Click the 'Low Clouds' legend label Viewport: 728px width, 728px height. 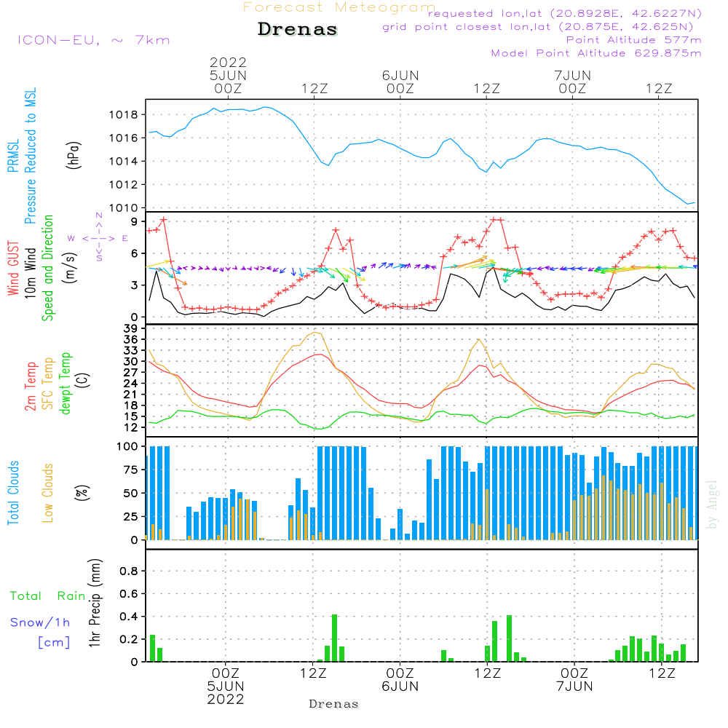tap(47, 493)
